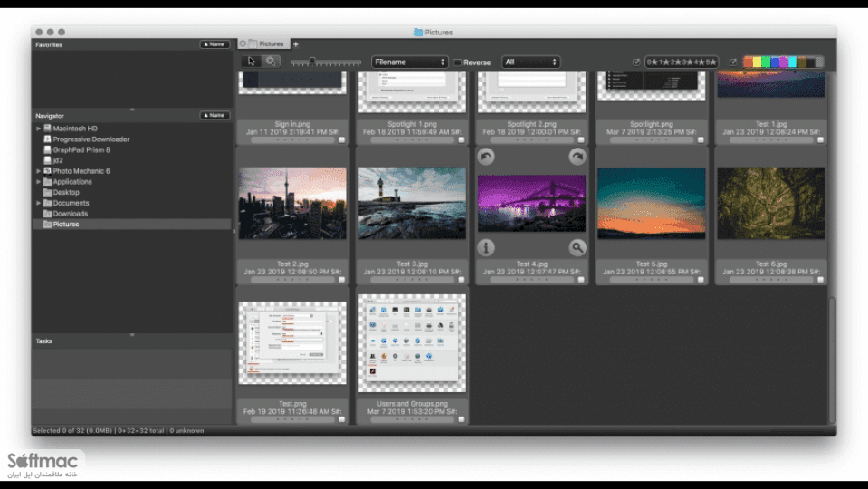The image size is (868, 489).
Task: Close the Pictures tab
Action: (x=243, y=43)
